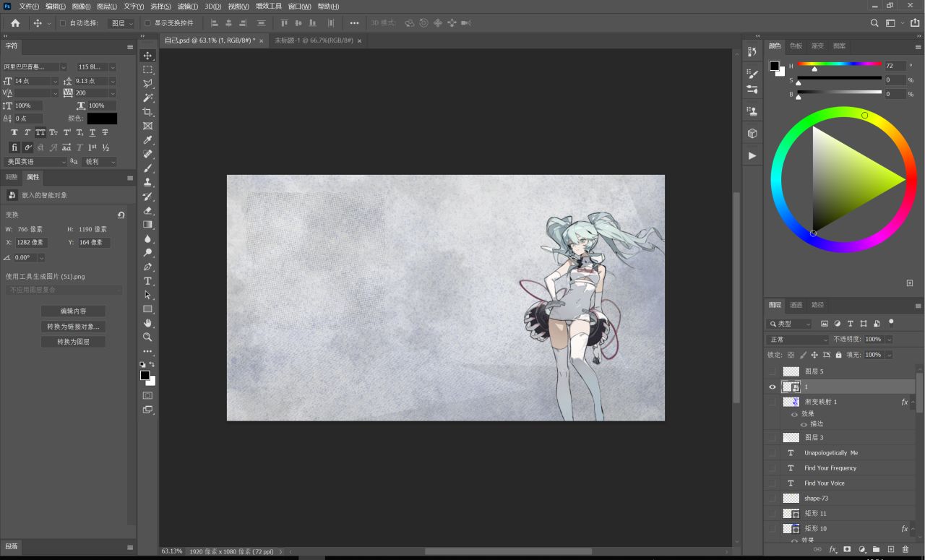Click the delete layer trash icon
925x560 pixels.
tap(905, 550)
